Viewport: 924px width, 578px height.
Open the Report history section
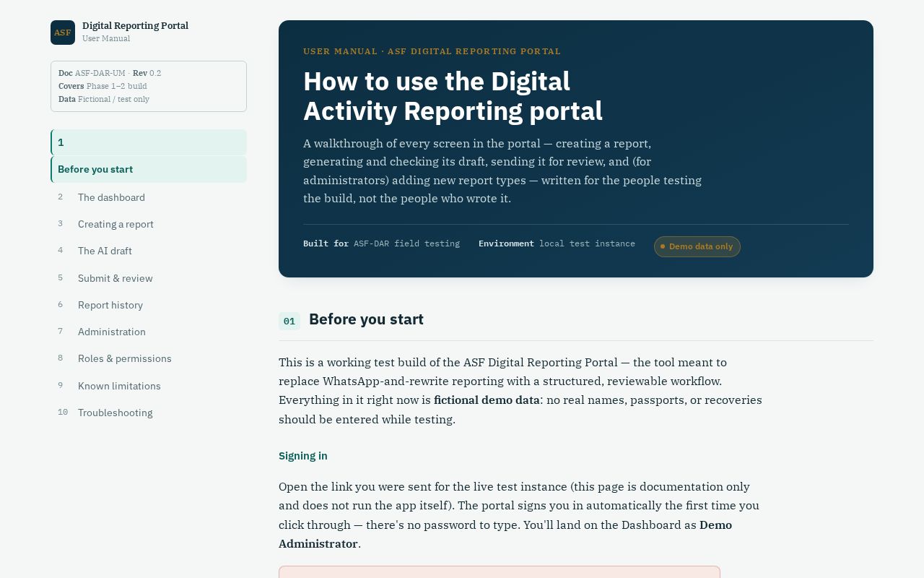tap(149, 305)
